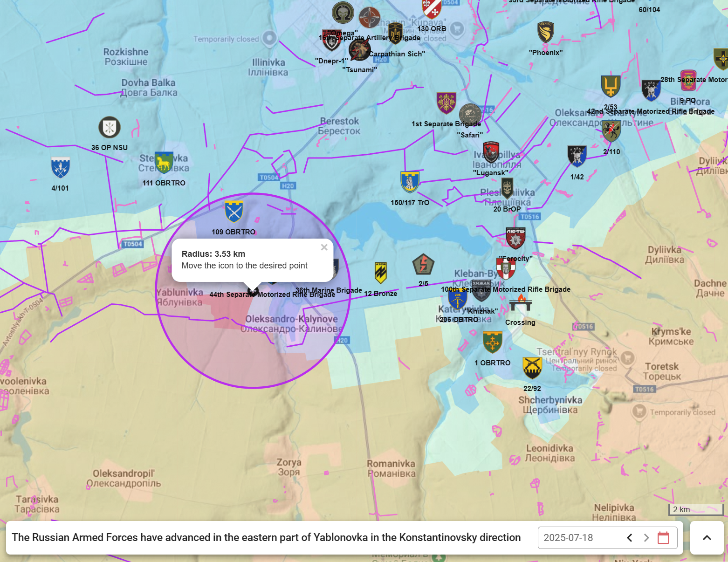Select the 150/117 TrO shield icon
The image size is (728, 562).
[410, 182]
